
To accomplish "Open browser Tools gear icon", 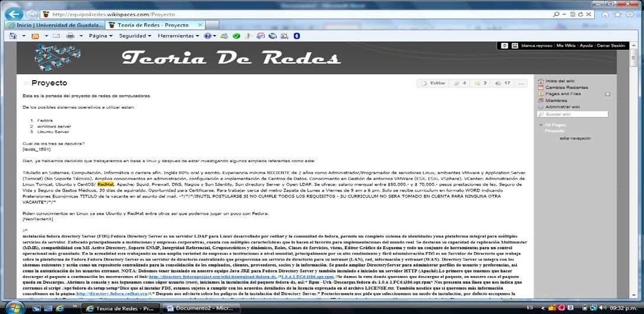I will pyautogui.click(x=630, y=14).
